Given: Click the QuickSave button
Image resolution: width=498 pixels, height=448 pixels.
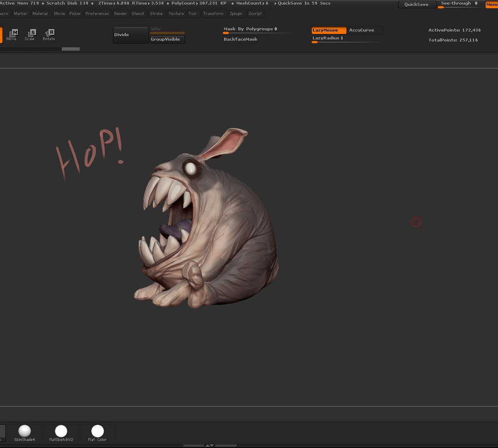Looking at the screenshot, I should (x=417, y=5).
